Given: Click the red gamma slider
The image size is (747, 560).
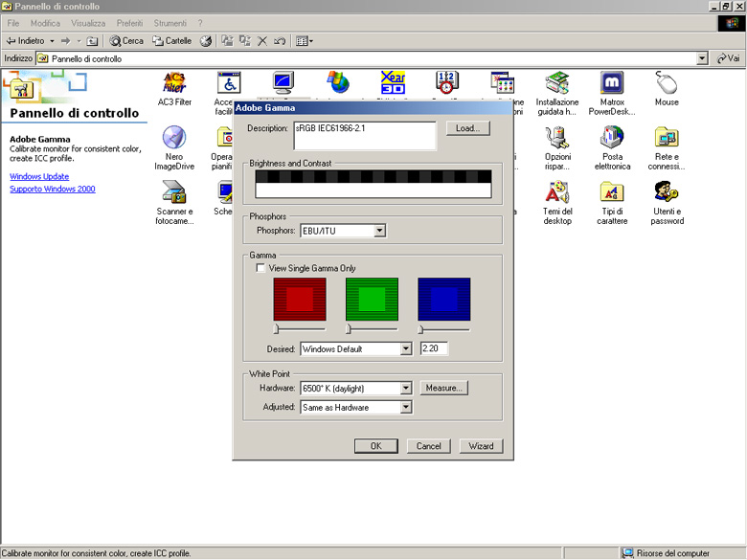Looking at the screenshot, I should (300, 329).
